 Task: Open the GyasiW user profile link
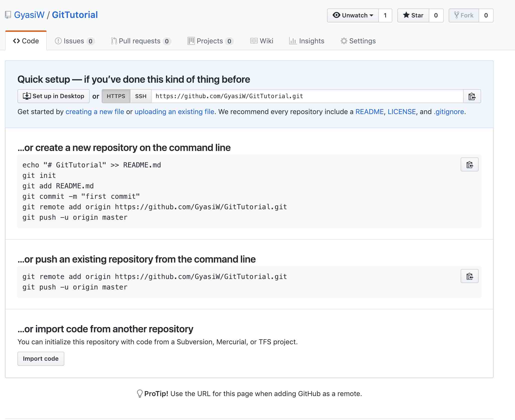pyautogui.click(x=29, y=15)
